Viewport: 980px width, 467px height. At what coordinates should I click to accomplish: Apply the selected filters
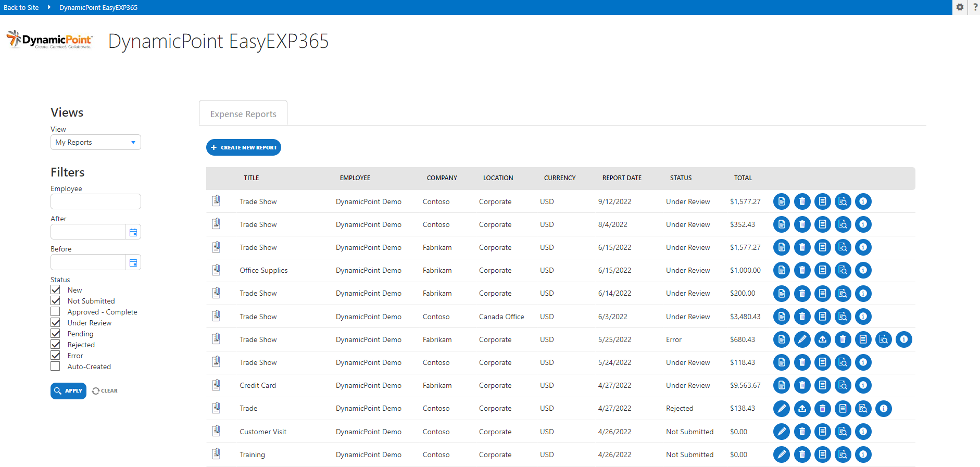click(x=68, y=391)
